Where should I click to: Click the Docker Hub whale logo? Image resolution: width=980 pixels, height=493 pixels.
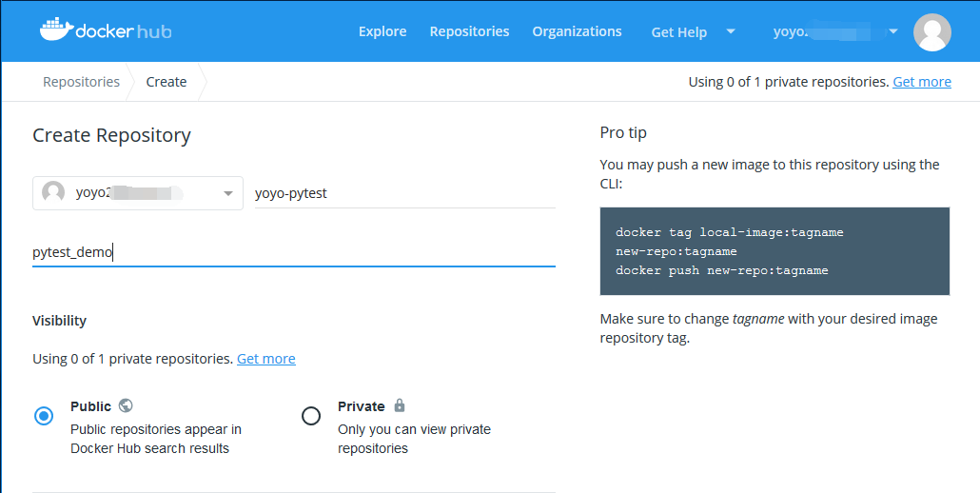coord(106,30)
